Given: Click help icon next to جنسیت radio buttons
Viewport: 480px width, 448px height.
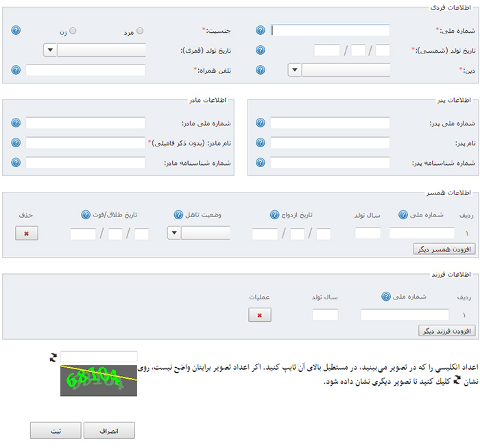Looking at the screenshot, I should click(x=16, y=30).
